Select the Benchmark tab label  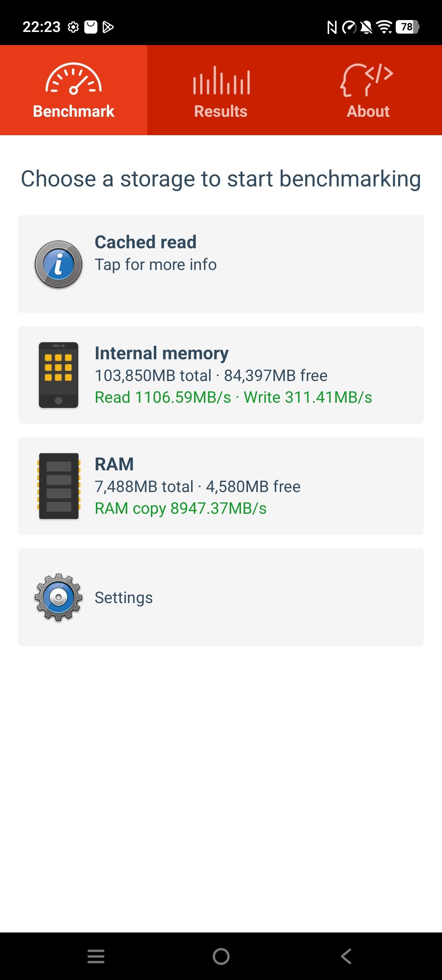tap(74, 111)
